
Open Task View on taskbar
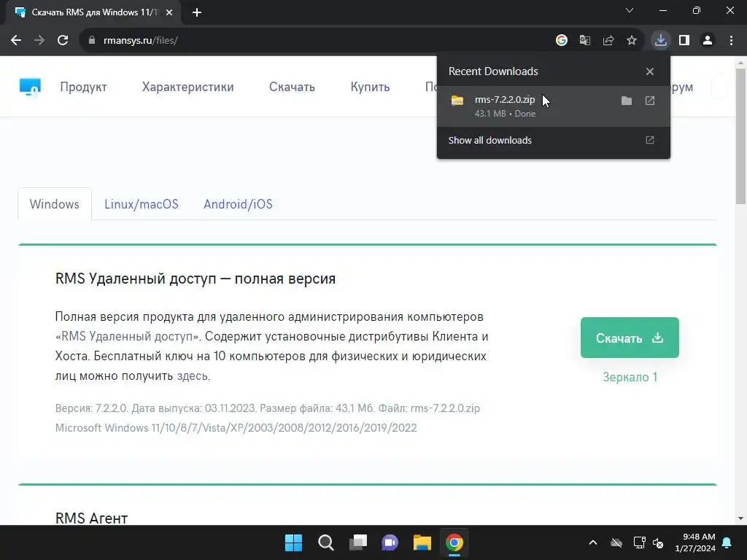pos(357,542)
